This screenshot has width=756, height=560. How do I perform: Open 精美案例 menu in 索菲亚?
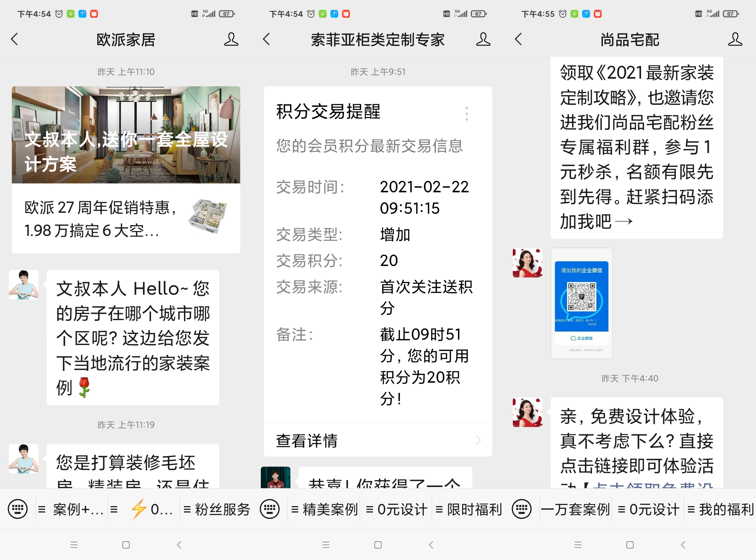point(324,509)
